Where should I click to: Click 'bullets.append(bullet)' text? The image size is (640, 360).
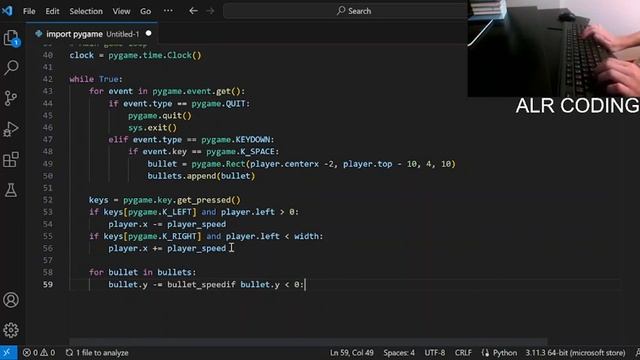(201, 176)
